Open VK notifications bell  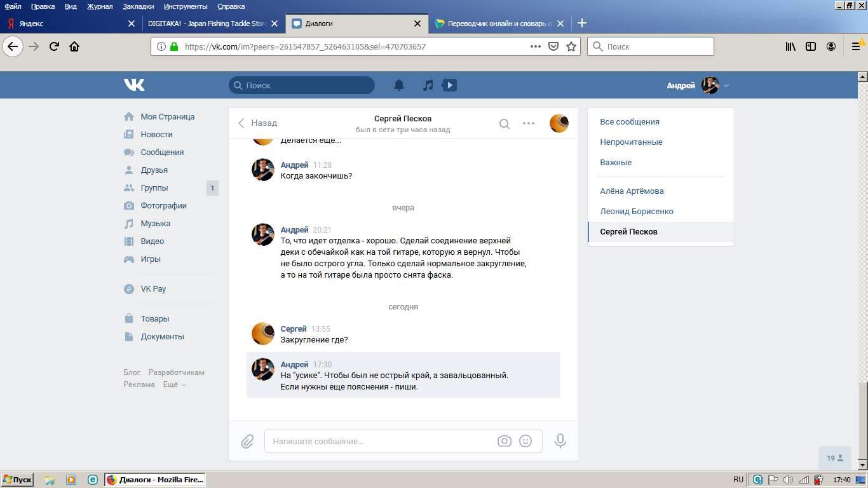click(x=399, y=85)
